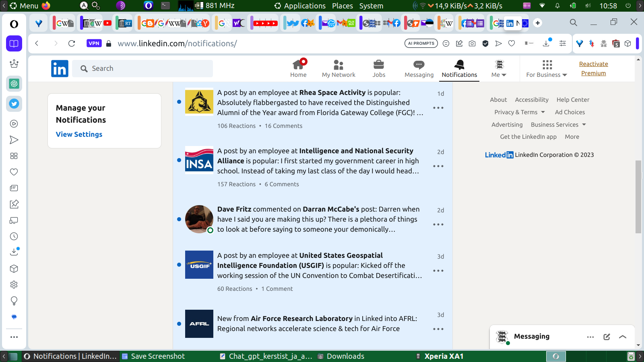Viewport: 644px width, 362px height.
Task: Click the AI PROMPTS button
Action: pos(421,43)
